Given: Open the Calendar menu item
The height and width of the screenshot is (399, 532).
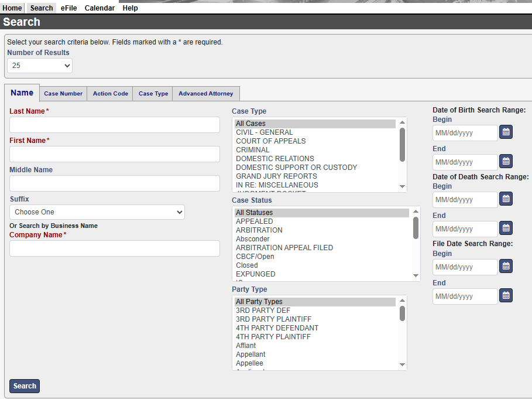Looking at the screenshot, I should 99,8.
